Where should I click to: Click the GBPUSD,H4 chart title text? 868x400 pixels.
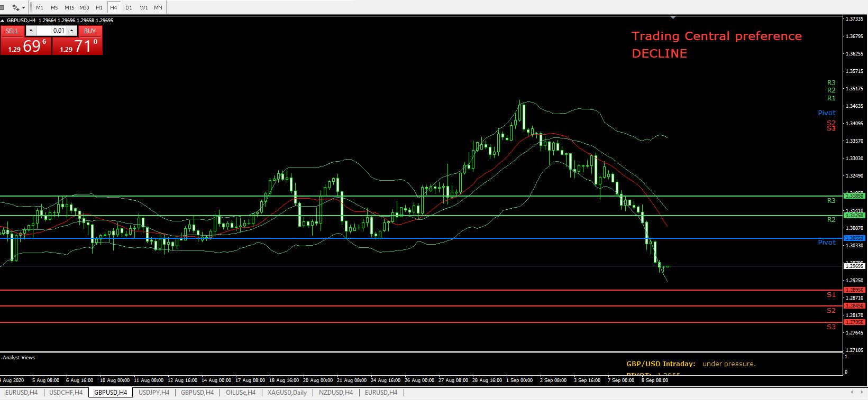pyautogui.click(x=21, y=20)
